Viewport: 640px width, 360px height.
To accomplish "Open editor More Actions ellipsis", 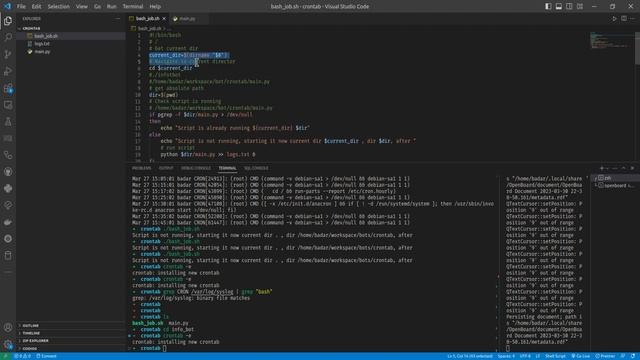I will coord(633,18).
